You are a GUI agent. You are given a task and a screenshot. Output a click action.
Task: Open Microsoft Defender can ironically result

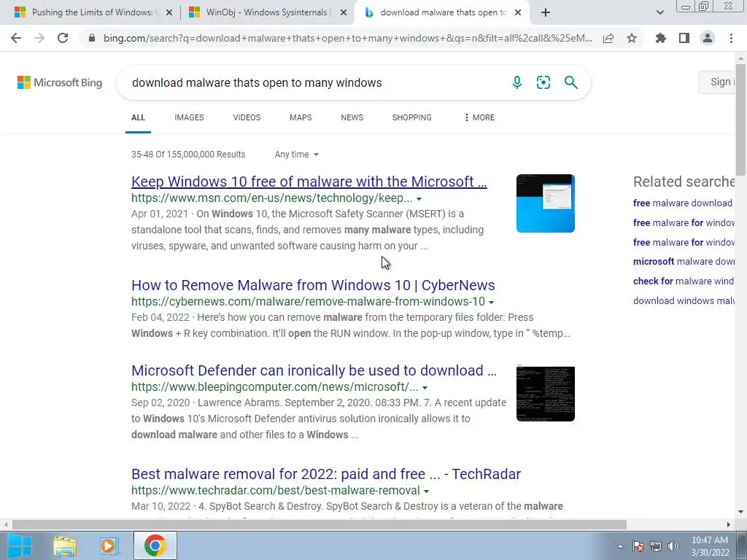[x=314, y=370]
